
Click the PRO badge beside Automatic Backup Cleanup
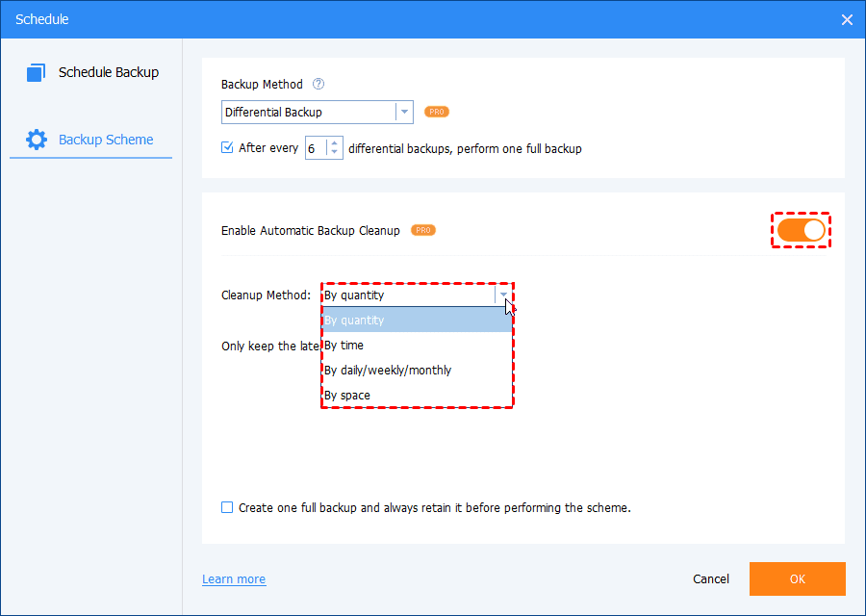pyautogui.click(x=422, y=231)
